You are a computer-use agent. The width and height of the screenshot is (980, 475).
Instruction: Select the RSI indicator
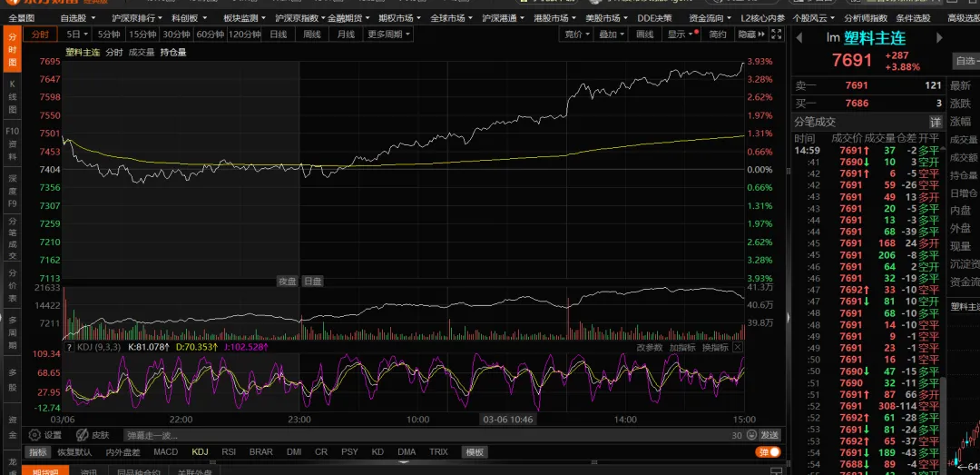229,452
